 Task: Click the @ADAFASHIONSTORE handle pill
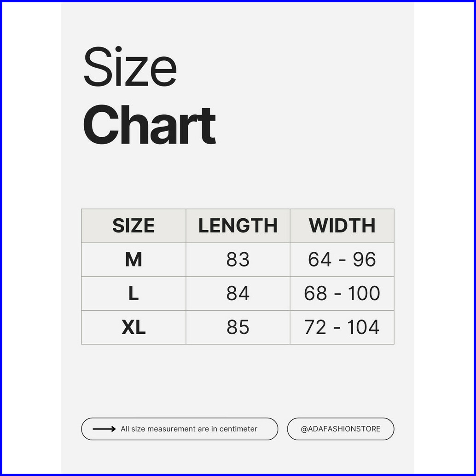tap(341, 429)
